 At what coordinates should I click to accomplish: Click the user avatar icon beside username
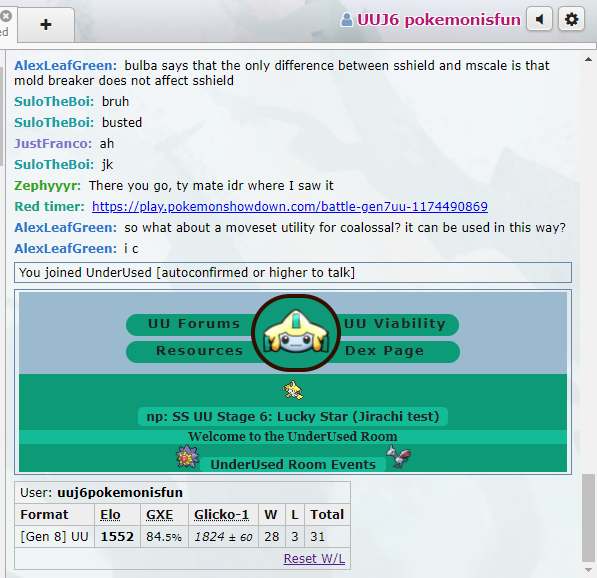346,20
